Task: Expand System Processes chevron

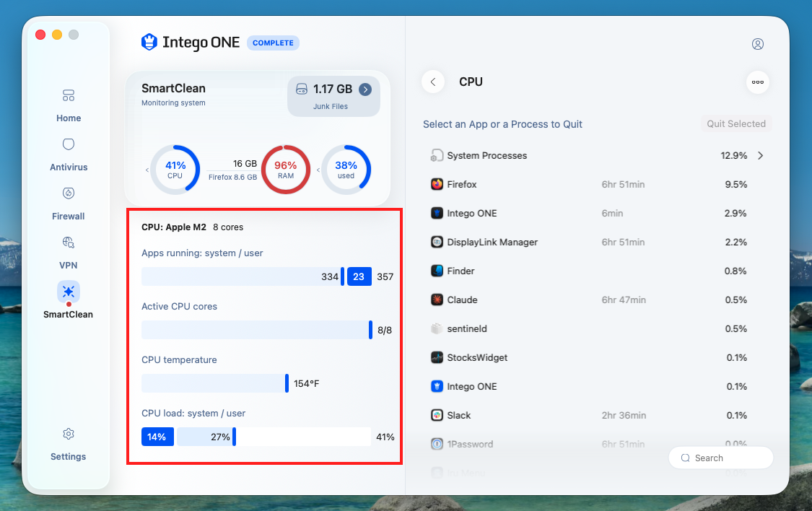Action: 760,156
